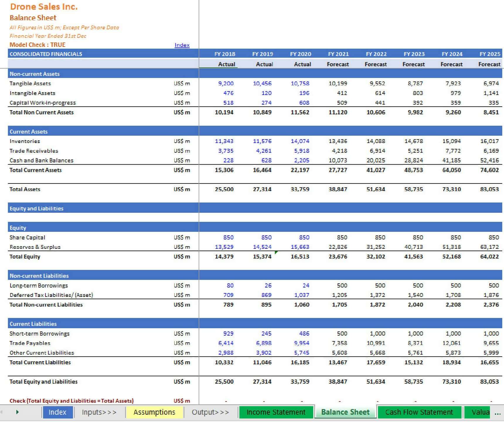Viewport: 504px width, 422px height.
Task: Select the US$ m unit cell for Inventories
Action: [x=182, y=141]
